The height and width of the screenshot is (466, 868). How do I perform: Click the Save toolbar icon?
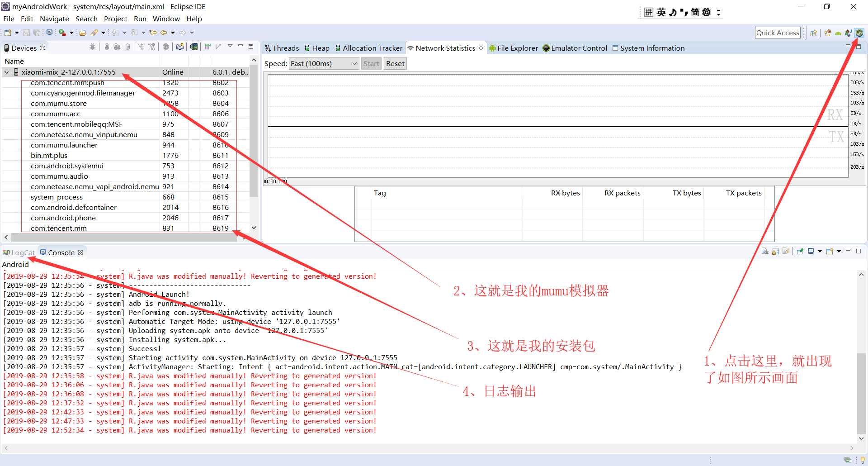[26, 33]
